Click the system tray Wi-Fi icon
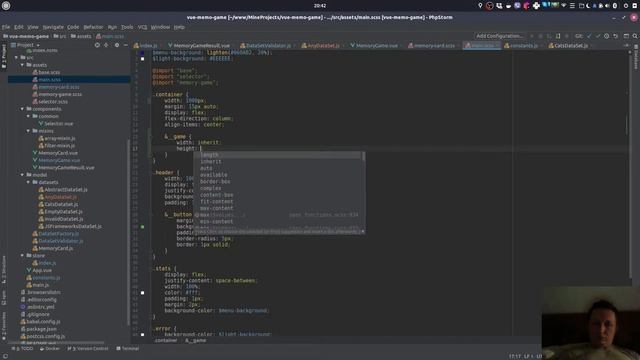Screen dimensions: 640x360 [x=564, y=6]
